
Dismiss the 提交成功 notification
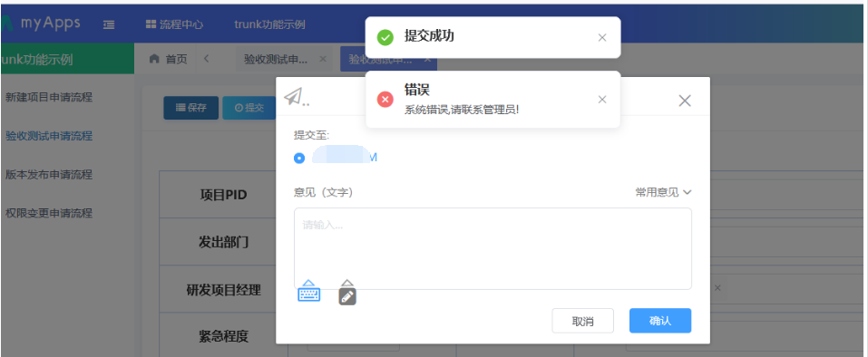click(602, 37)
